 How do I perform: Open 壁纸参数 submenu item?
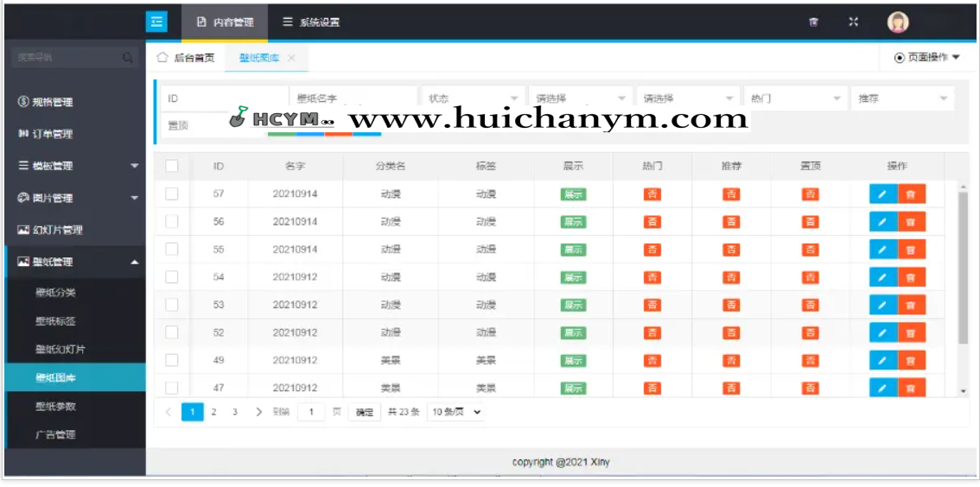(75, 407)
